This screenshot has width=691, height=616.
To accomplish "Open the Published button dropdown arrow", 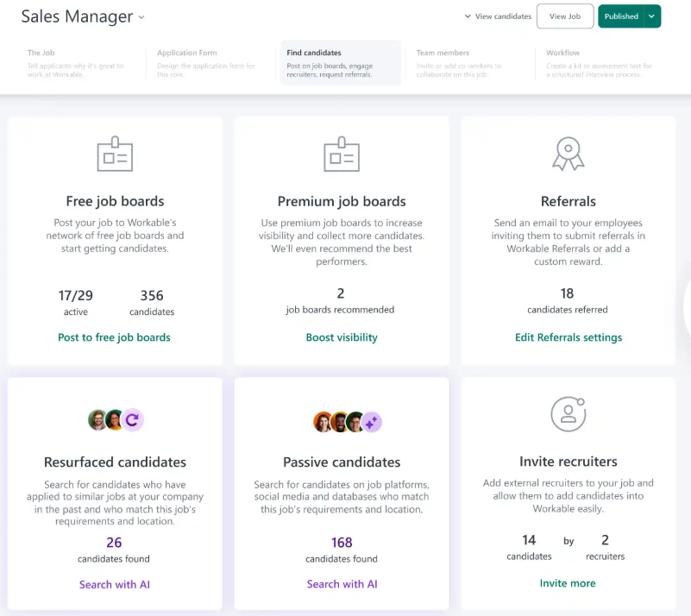I will (652, 16).
